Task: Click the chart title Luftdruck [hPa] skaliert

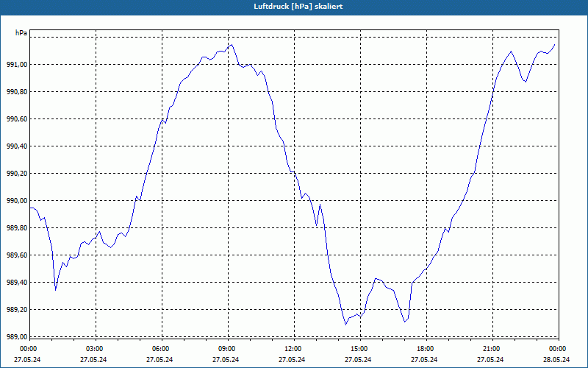Action: coord(298,7)
